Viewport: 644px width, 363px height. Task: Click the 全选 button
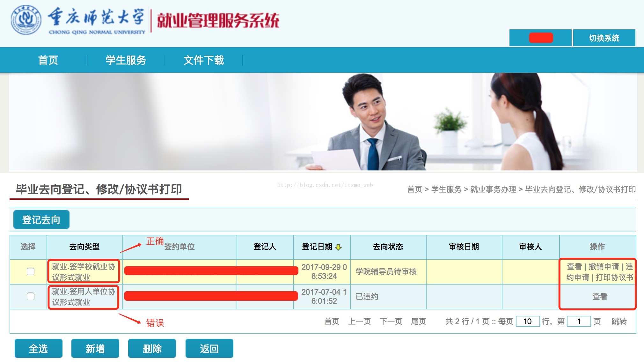pyautogui.click(x=38, y=348)
